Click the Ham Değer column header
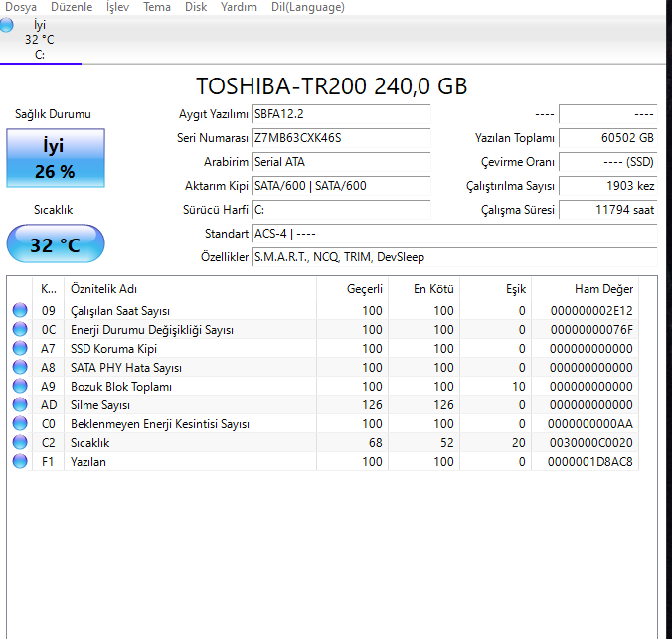This screenshot has width=672, height=639. coord(585,289)
